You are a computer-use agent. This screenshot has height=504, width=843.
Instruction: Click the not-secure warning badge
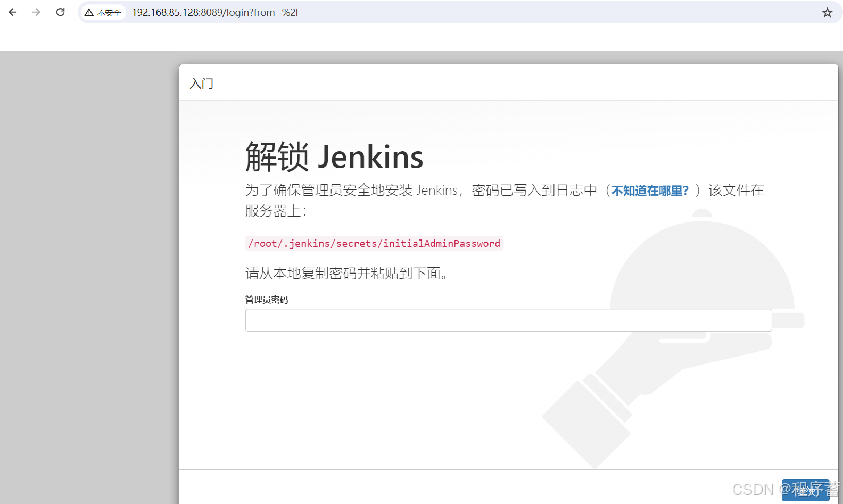click(x=103, y=12)
